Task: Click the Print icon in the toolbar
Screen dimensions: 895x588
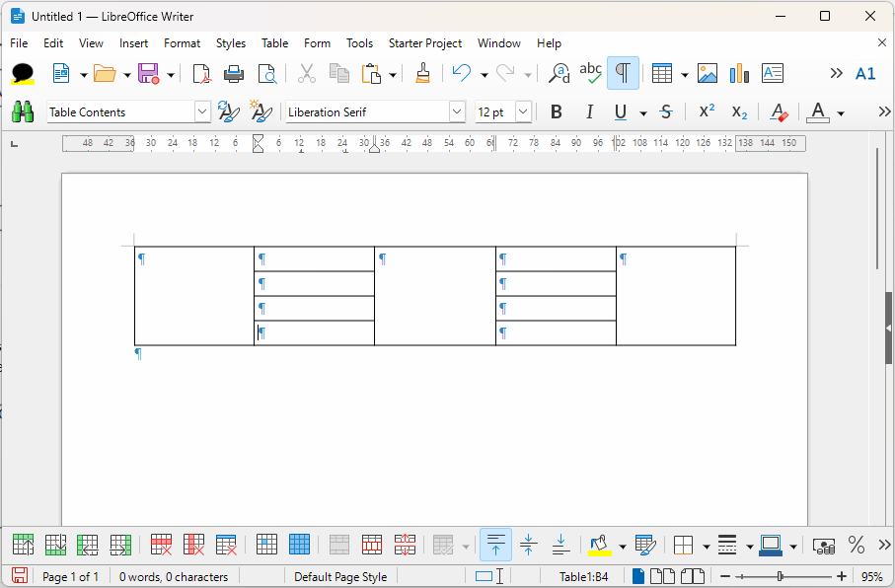Action: (x=234, y=73)
